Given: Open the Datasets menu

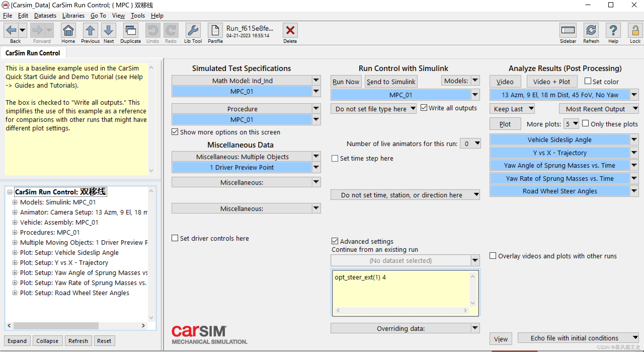Looking at the screenshot, I should click(x=45, y=16).
